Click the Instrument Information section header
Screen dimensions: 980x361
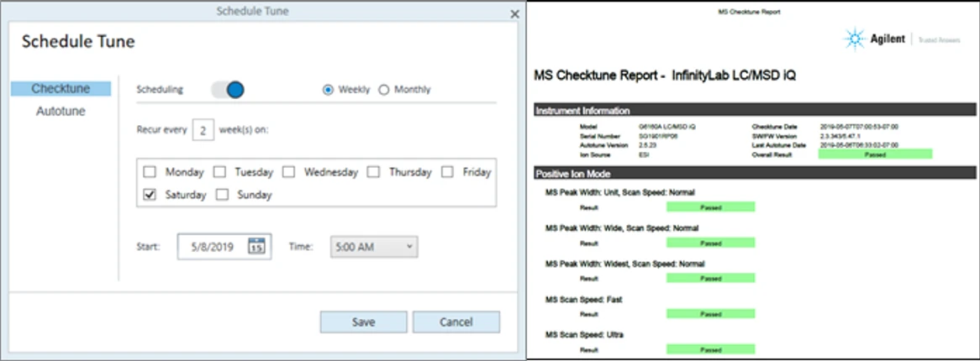755,111
